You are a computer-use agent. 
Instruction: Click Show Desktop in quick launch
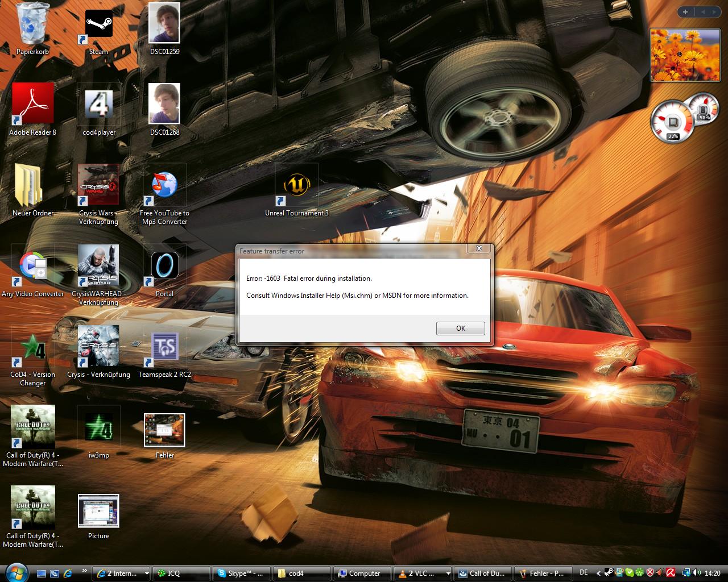coord(41,573)
